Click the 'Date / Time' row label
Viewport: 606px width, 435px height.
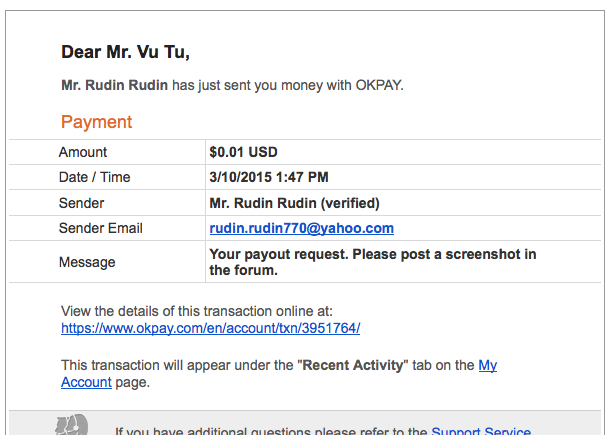click(95, 177)
